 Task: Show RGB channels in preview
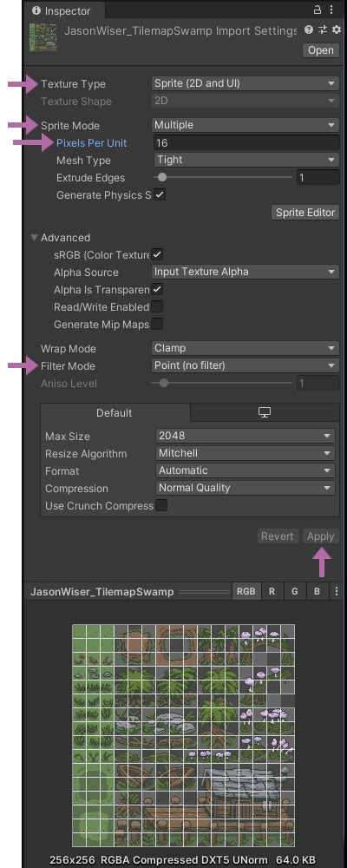pyautogui.click(x=246, y=591)
